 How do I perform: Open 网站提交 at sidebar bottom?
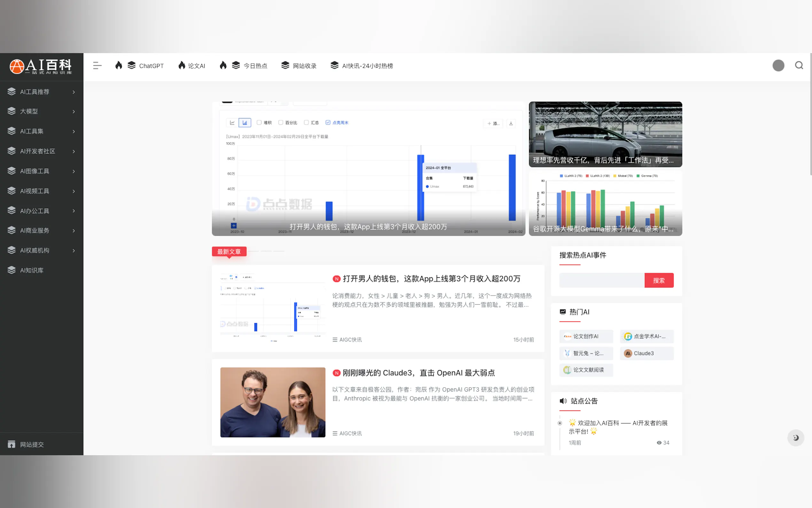[32, 444]
